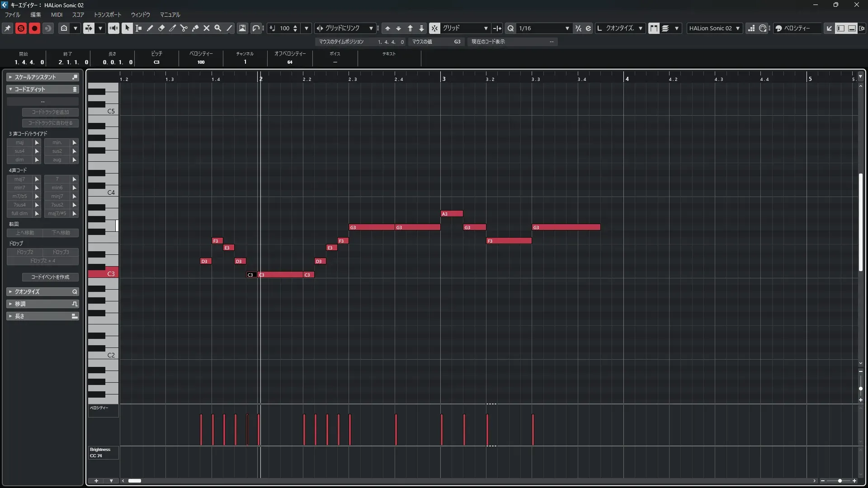868x488 pixels.
Task: Toggle the red Solo Editor button
Action: [21, 28]
